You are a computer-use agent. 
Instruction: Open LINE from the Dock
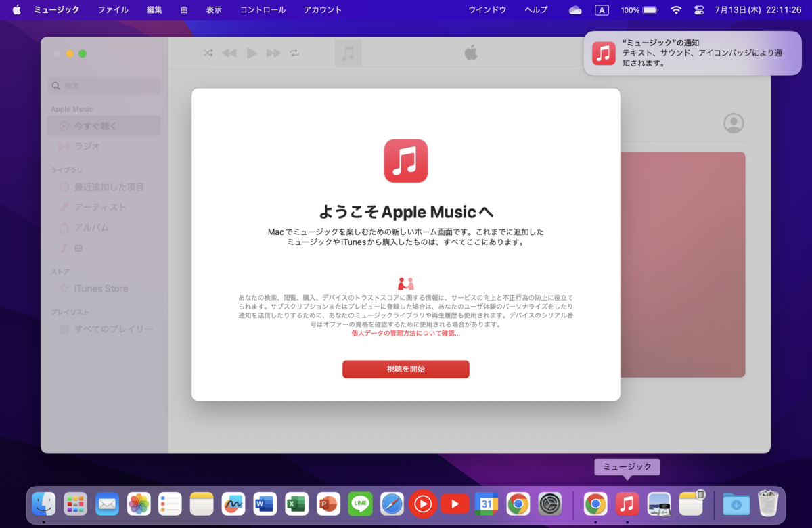pos(360,504)
